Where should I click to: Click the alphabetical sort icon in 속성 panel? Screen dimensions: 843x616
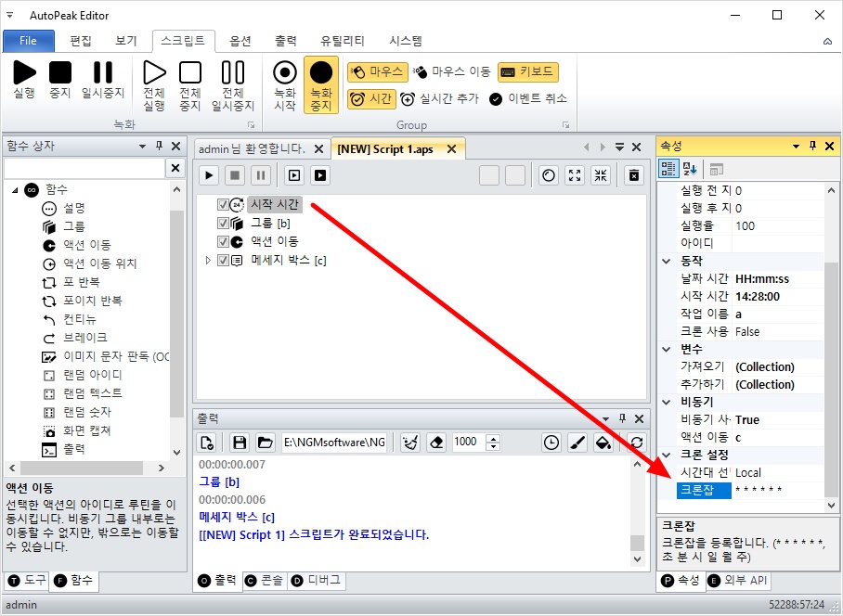689,169
